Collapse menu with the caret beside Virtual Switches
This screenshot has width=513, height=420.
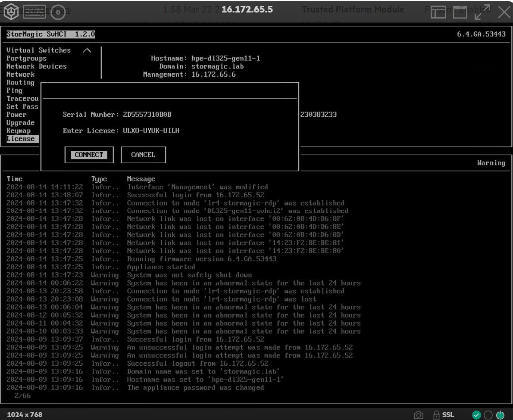click(x=87, y=50)
